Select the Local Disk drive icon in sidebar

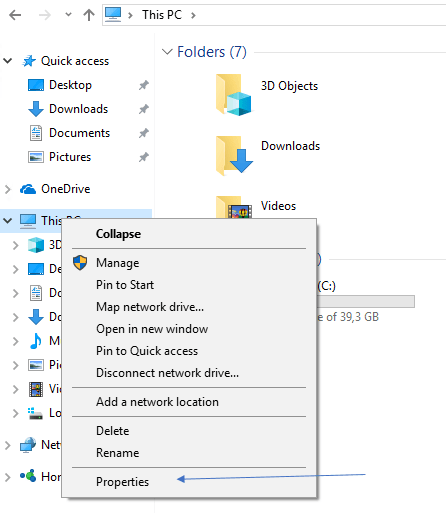pos(36,413)
